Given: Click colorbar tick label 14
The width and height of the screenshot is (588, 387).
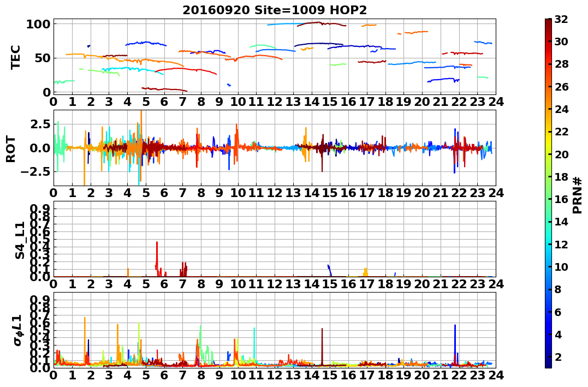Looking at the screenshot, I should 561,222.
